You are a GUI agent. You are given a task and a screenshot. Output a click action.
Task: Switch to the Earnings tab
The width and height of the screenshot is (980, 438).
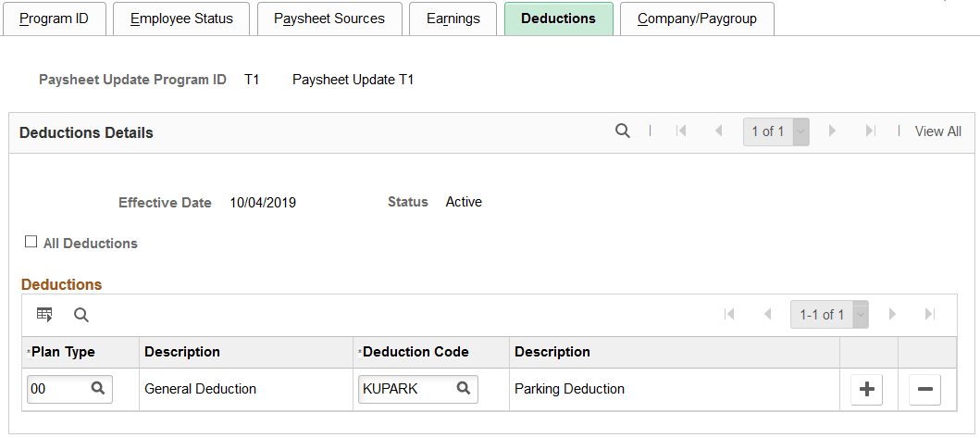point(453,19)
